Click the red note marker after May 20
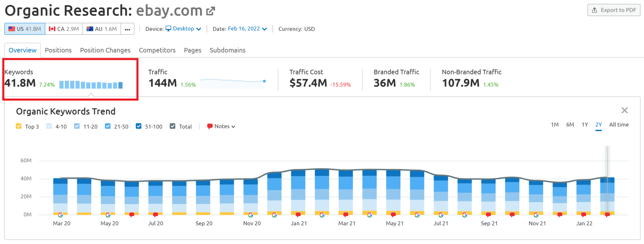The image size is (644, 244). point(132,215)
